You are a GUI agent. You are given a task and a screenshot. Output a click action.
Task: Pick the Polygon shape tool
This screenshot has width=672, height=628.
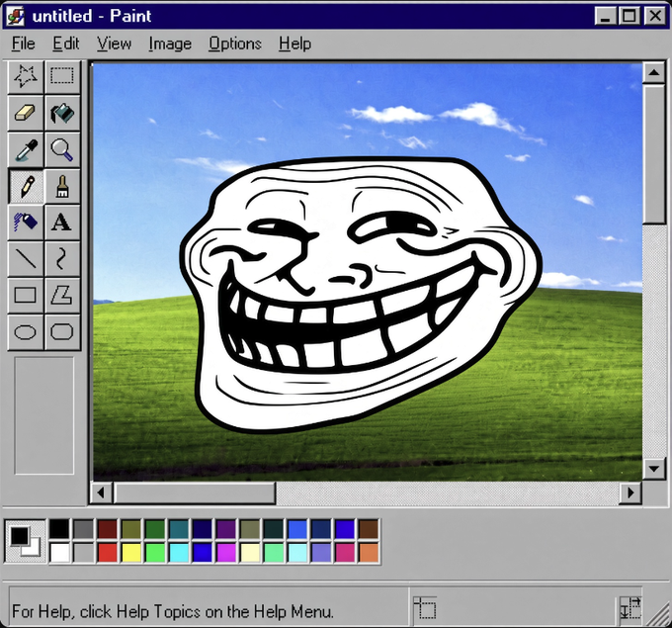62,295
